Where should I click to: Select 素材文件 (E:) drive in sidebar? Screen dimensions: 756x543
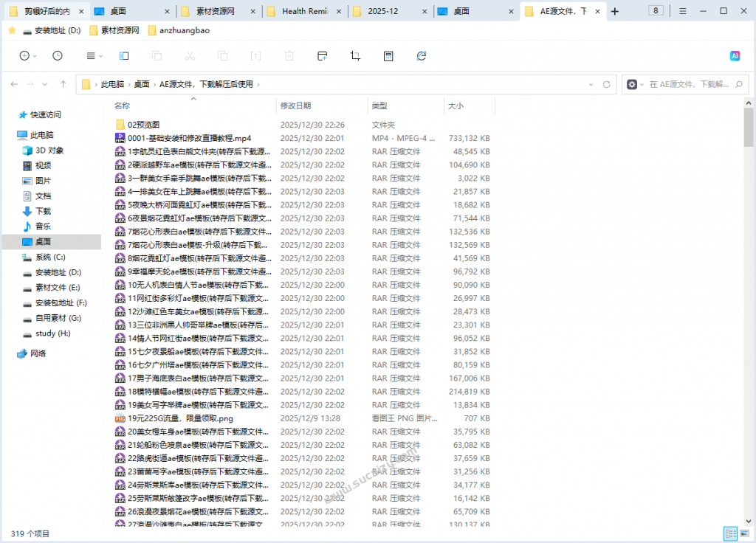[58, 288]
